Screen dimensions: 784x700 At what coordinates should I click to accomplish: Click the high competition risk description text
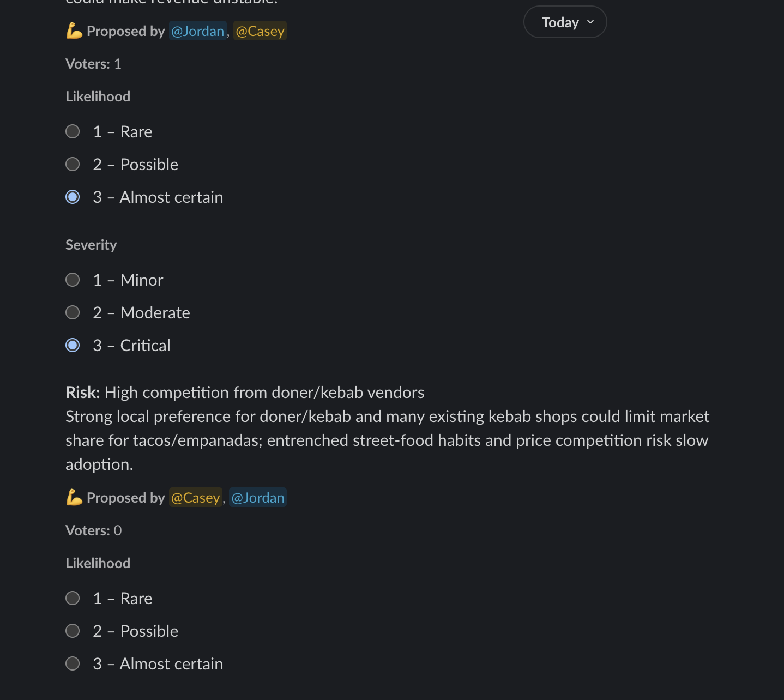[x=387, y=440]
